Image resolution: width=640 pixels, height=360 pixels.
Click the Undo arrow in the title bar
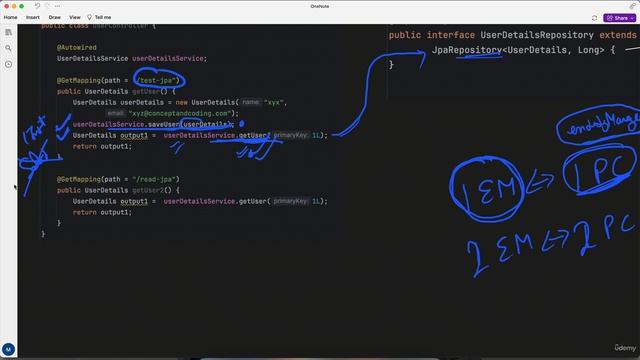(37, 6)
